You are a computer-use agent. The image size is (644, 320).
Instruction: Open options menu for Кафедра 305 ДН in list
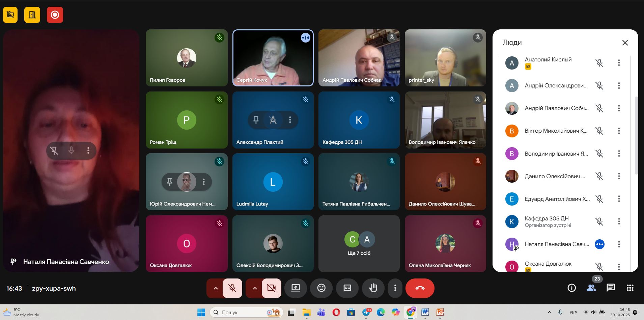[x=619, y=221]
